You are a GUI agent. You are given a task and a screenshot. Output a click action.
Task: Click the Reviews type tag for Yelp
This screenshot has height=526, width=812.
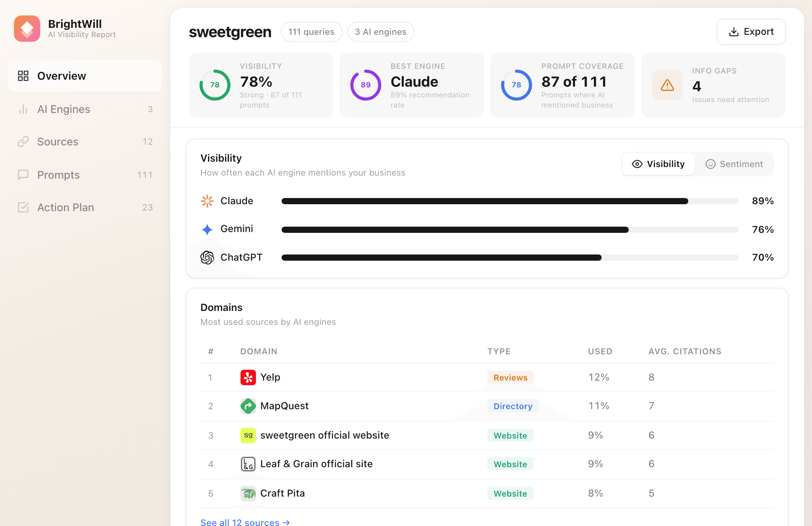(510, 377)
